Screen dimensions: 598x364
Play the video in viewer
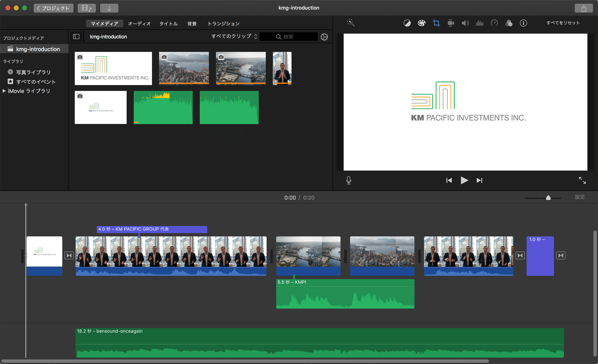pos(464,180)
